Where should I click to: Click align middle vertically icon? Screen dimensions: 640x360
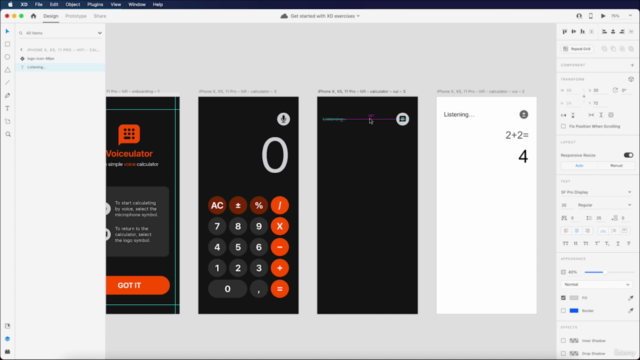[x=573, y=31]
